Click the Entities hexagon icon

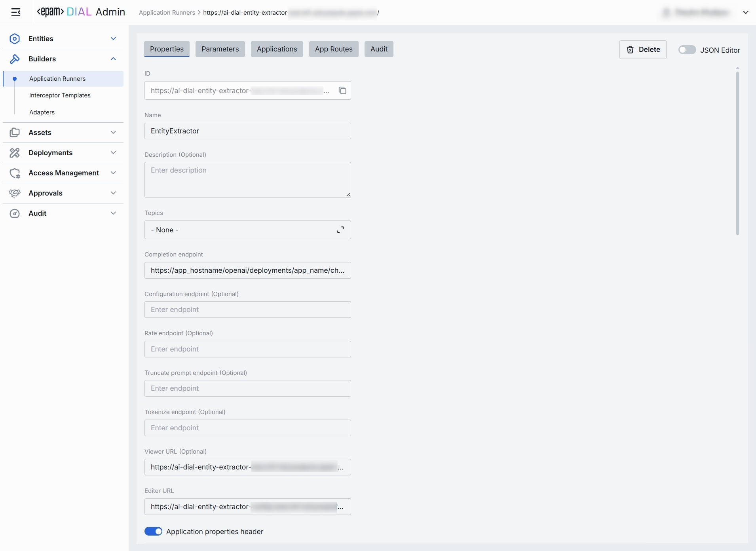(x=15, y=39)
